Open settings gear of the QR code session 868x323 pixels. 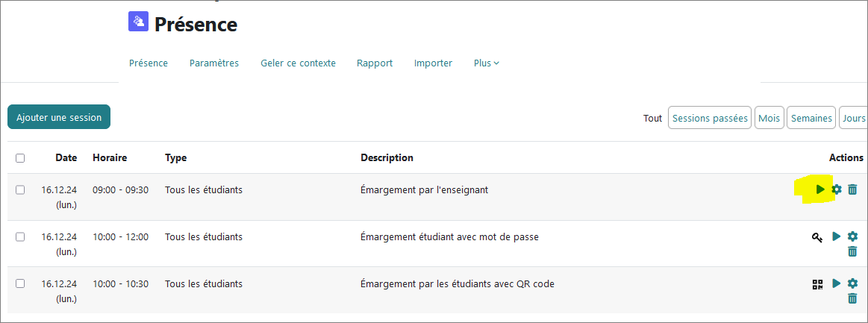[852, 283]
